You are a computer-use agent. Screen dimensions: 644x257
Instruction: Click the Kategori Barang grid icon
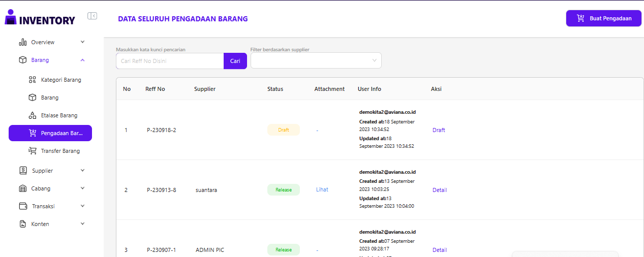32,80
